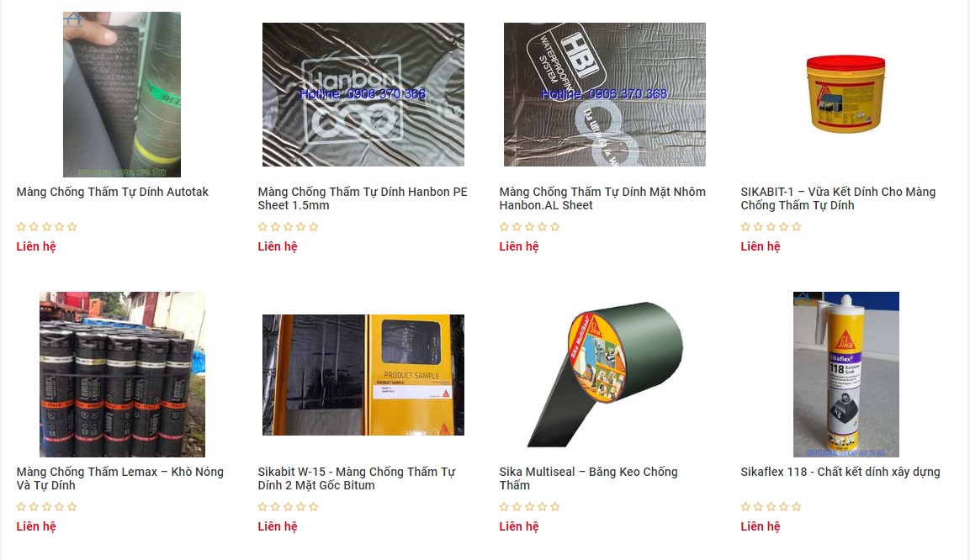The height and width of the screenshot is (560, 970).
Task: Open the HBI aluminium-faced membrane image
Action: [x=604, y=94]
